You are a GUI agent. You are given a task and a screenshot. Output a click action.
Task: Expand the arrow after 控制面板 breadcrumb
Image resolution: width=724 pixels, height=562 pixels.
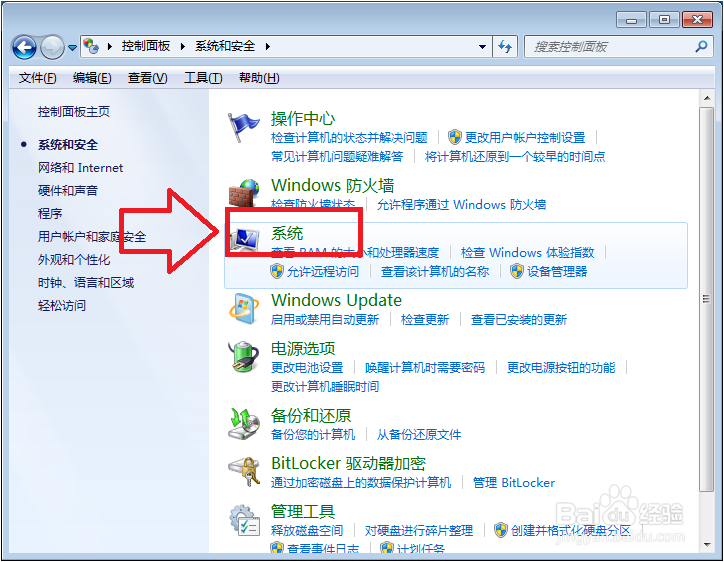tap(183, 46)
